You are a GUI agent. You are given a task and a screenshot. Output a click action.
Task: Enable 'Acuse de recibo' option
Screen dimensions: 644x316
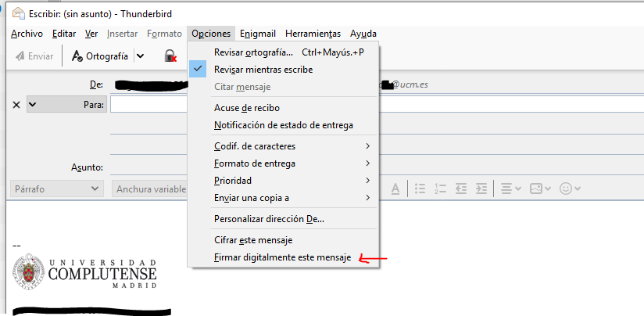tap(246, 108)
